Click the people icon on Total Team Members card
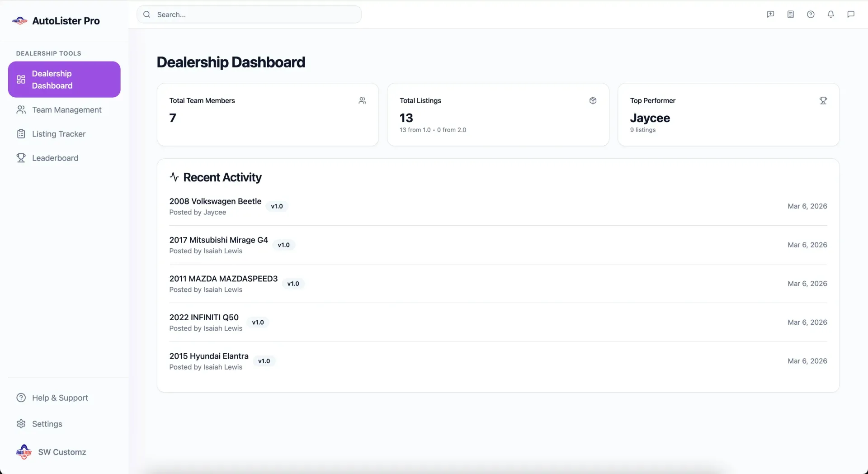 coord(362,100)
